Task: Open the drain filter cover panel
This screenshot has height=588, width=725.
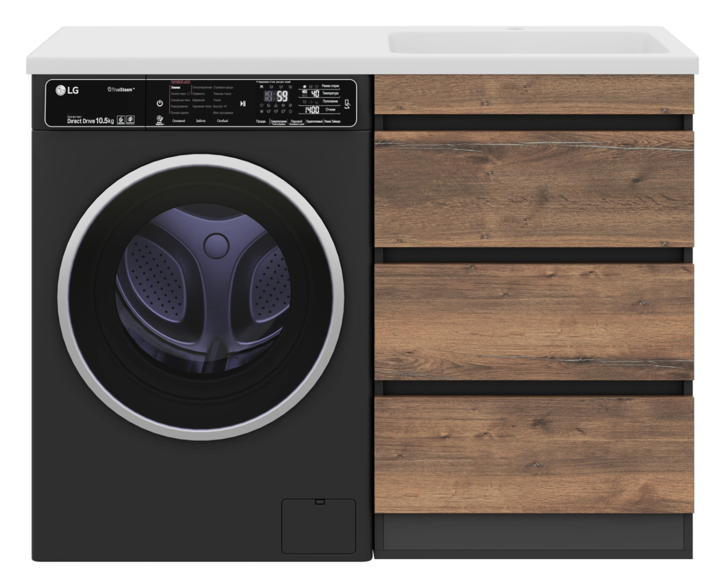Action: [x=319, y=526]
